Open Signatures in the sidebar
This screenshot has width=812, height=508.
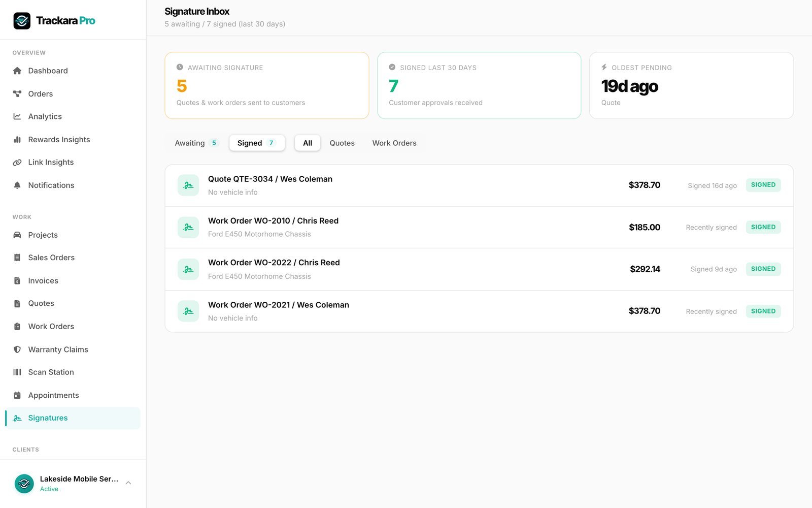tap(73, 418)
